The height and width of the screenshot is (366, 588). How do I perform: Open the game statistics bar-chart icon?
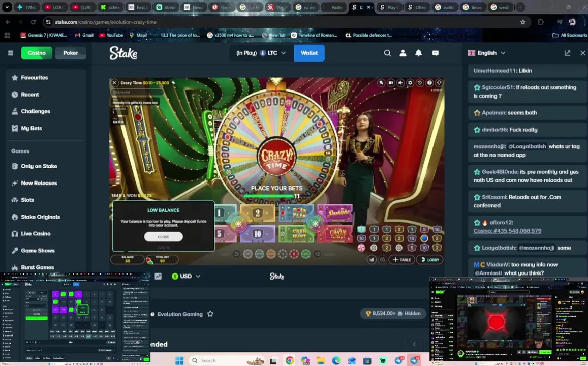point(372,259)
